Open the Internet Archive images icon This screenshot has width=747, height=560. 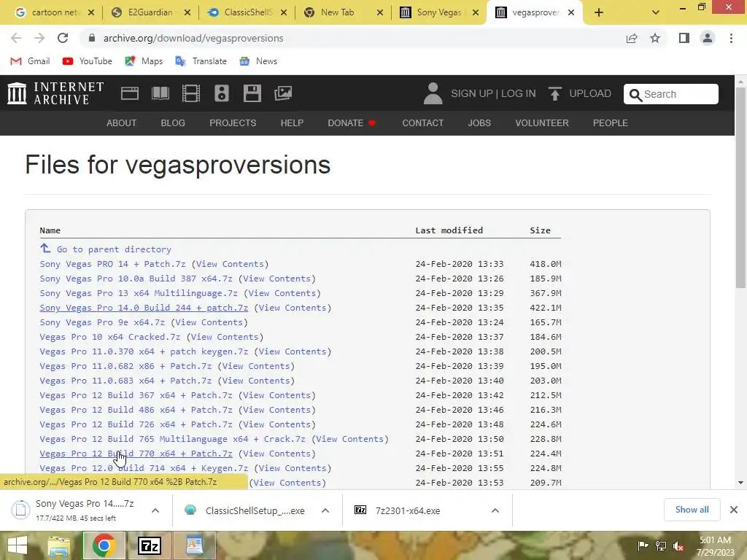point(283,93)
